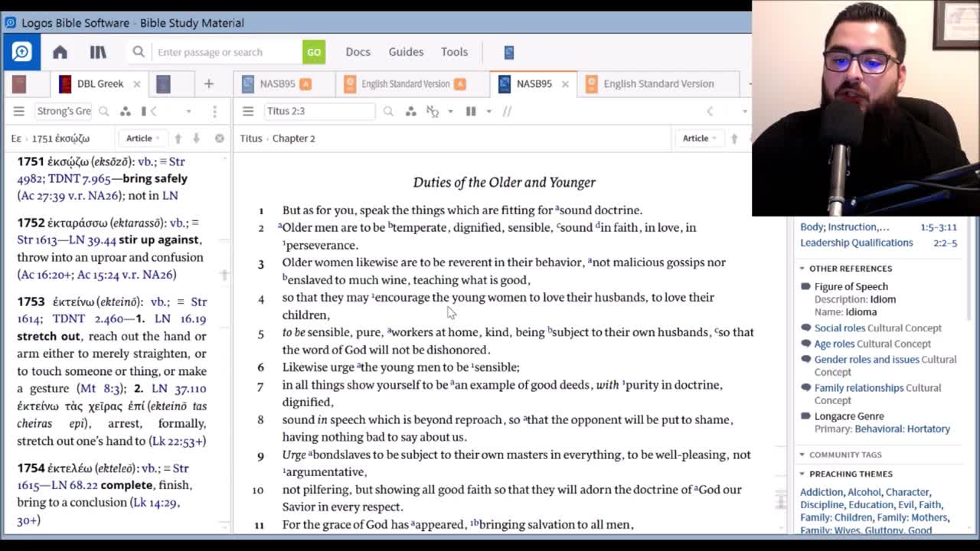Screen dimensions: 980x551
Task: Open the Docs menu
Action: pyautogui.click(x=358, y=52)
